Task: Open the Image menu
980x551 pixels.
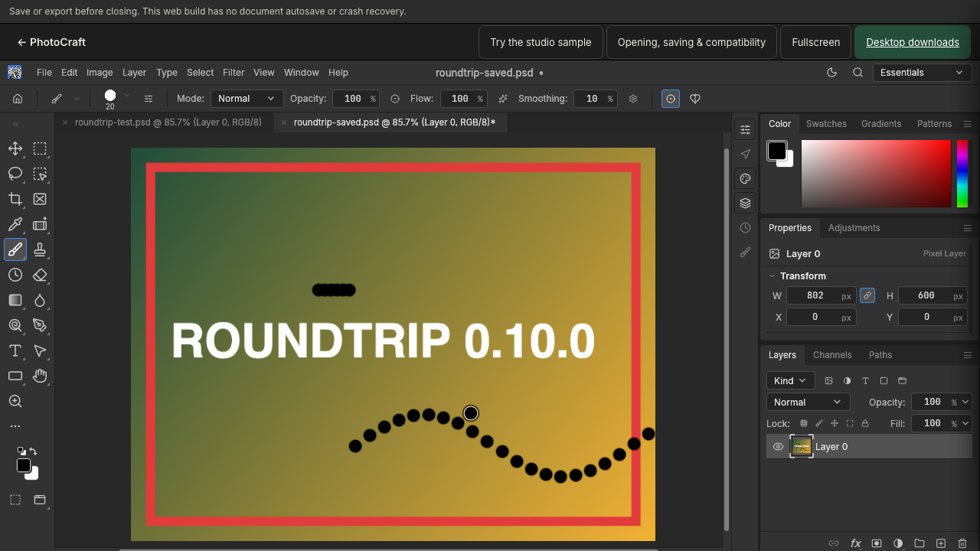Action: pos(100,73)
